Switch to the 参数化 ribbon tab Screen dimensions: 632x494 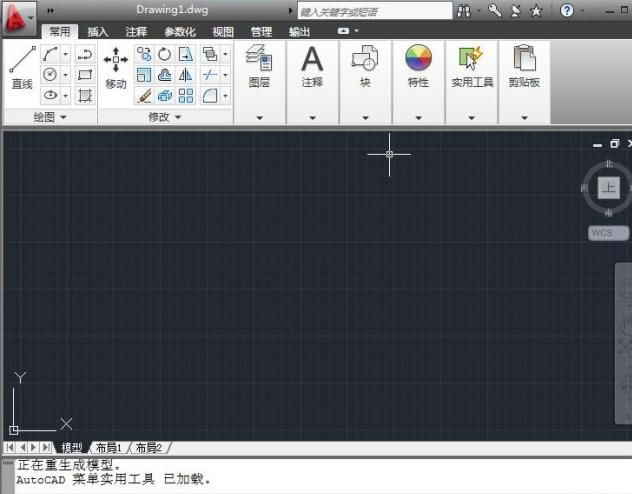click(x=180, y=32)
